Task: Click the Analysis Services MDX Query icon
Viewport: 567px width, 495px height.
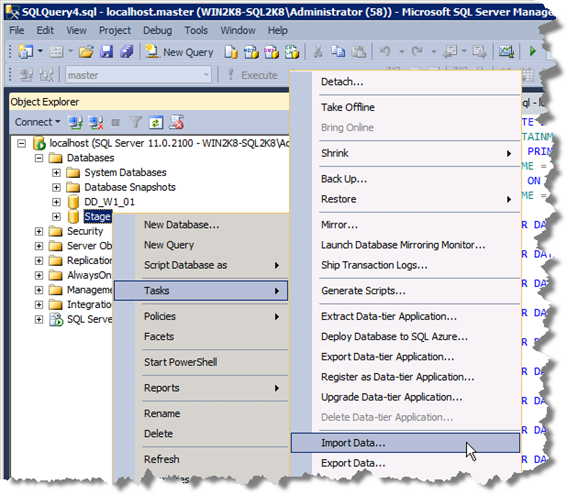Action: click(x=251, y=52)
